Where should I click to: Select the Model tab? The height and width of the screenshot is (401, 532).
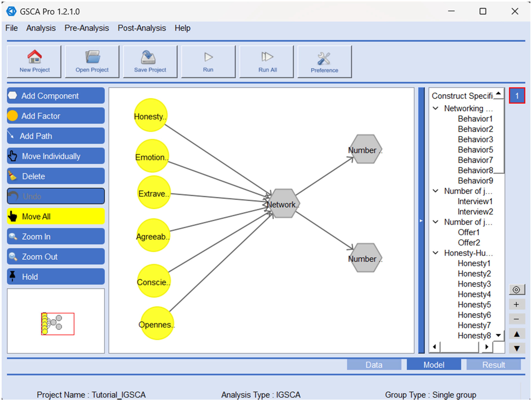click(434, 365)
